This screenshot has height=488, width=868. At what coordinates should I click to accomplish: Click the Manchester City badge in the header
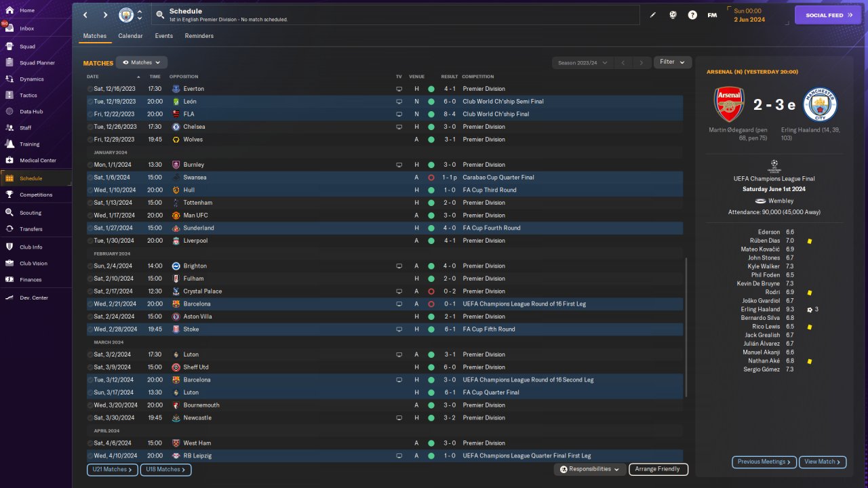coord(126,15)
